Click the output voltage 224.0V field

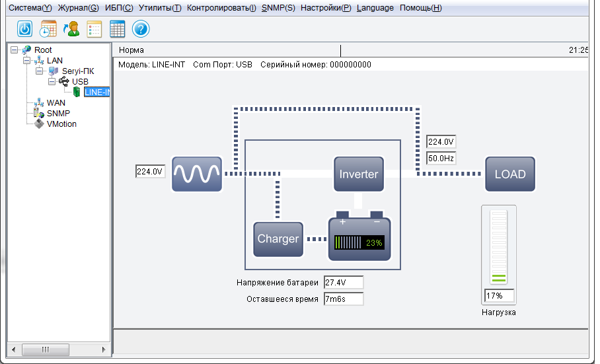click(x=441, y=142)
